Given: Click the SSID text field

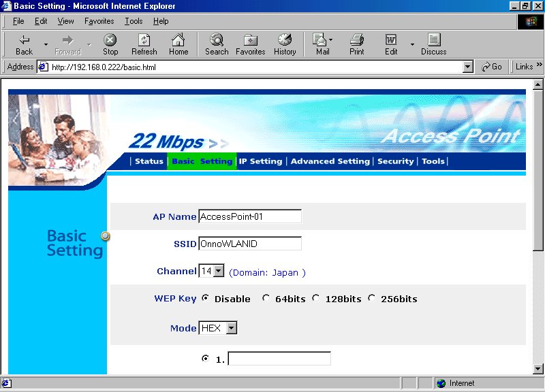Looking at the screenshot, I should point(249,244).
